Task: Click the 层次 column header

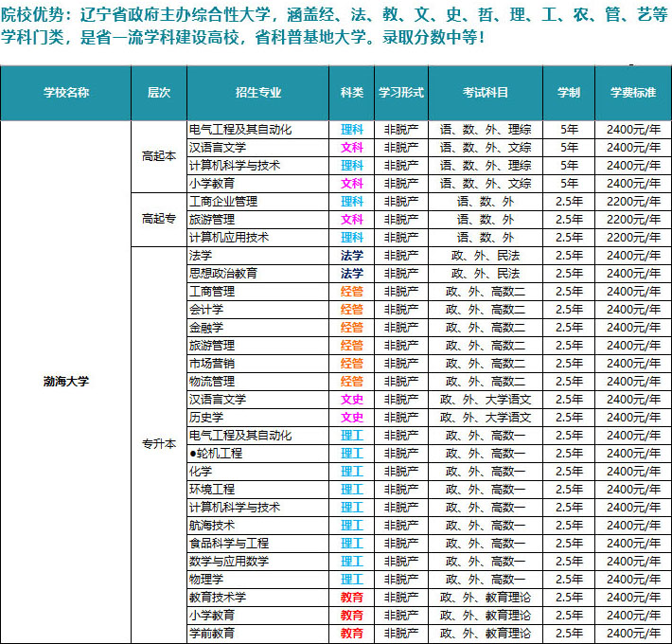Action: [159, 93]
